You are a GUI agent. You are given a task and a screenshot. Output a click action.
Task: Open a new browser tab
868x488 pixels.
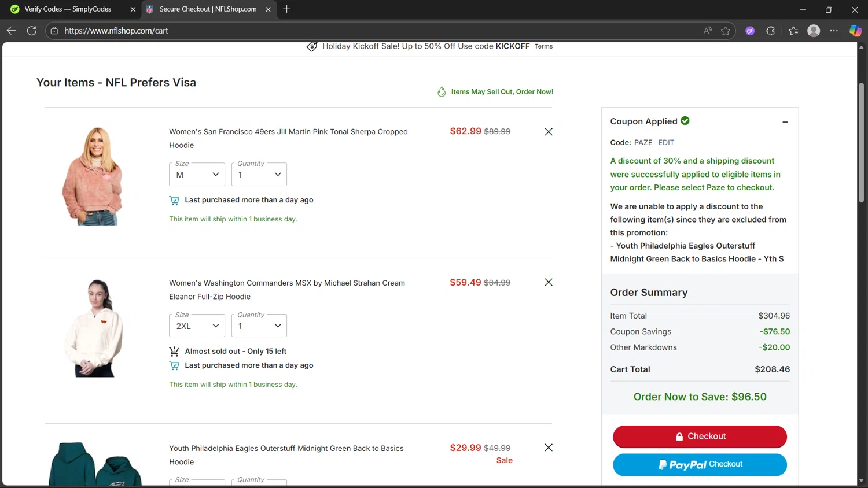click(x=287, y=9)
